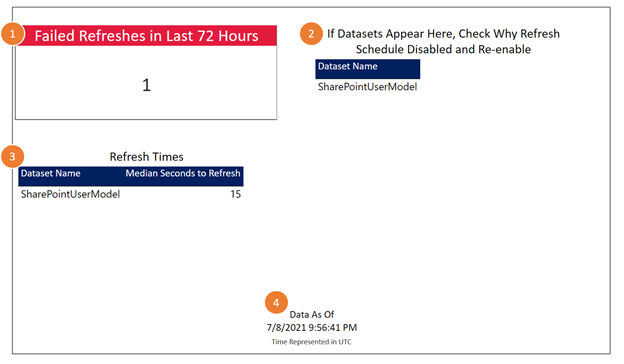Sort by Median Seconds to Refresh column
This screenshot has width=624, height=364.
(183, 173)
